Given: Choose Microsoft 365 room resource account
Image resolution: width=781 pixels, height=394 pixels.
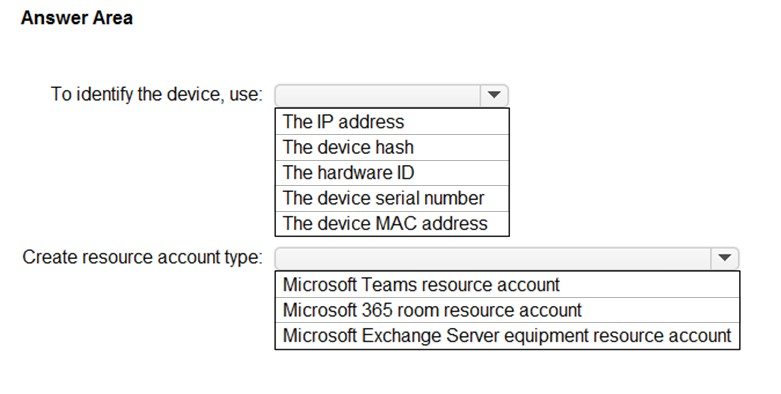Looking at the screenshot, I should point(507,310).
